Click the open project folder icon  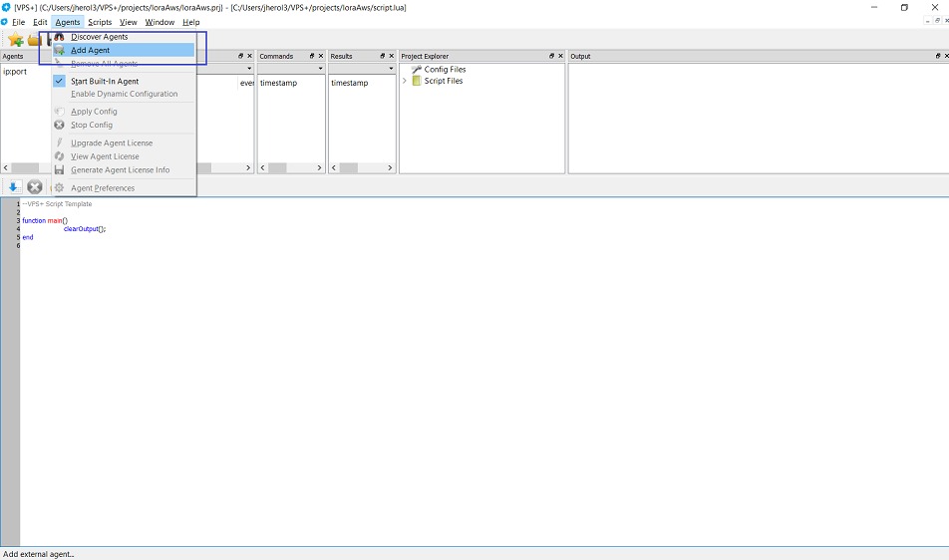click(35, 40)
